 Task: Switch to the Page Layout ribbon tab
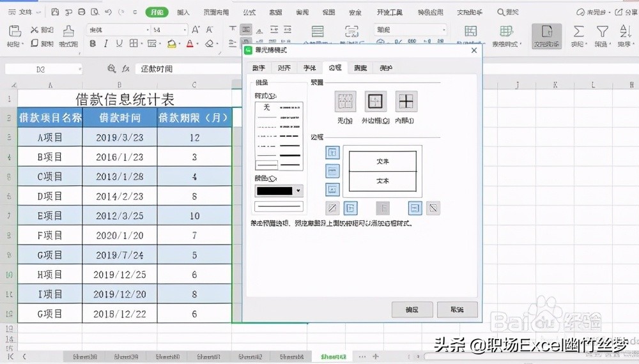click(x=216, y=12)
